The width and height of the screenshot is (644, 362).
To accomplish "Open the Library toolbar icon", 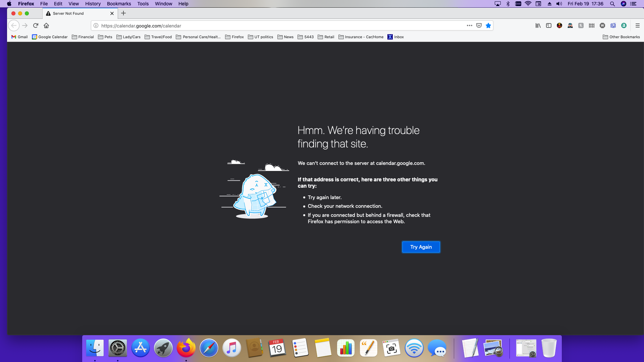I will click(x=538, y=25).
